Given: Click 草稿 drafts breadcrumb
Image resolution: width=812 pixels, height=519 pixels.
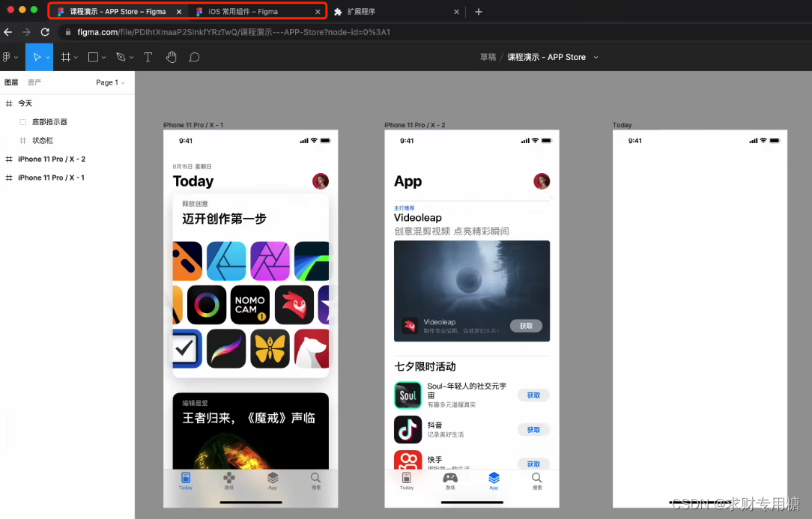Looking at the screenshot, I should pos(488,57).
